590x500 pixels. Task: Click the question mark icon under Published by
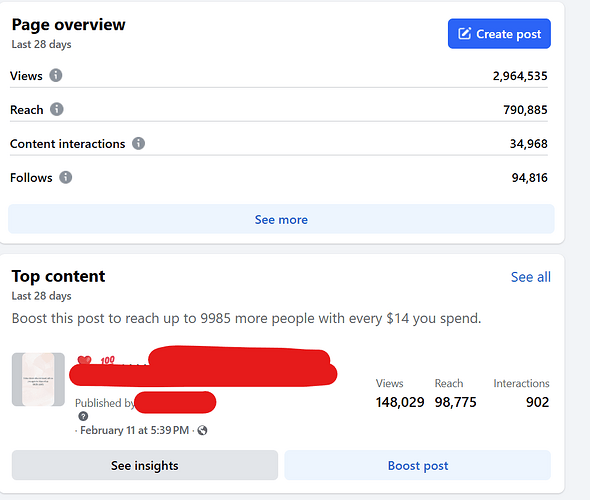click(83, 416)
